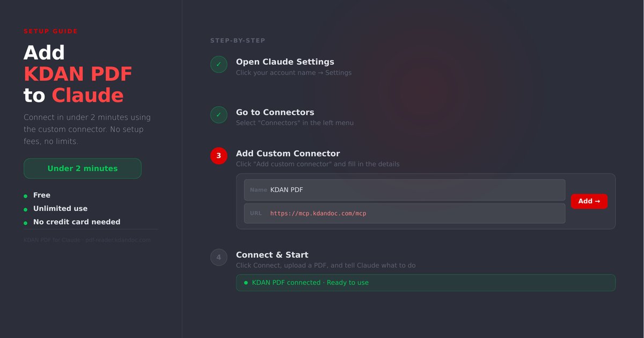Click the No credit card needed item
Viewport: 644px width, 338px height.
pyautogui.click(x=77, y=222)
